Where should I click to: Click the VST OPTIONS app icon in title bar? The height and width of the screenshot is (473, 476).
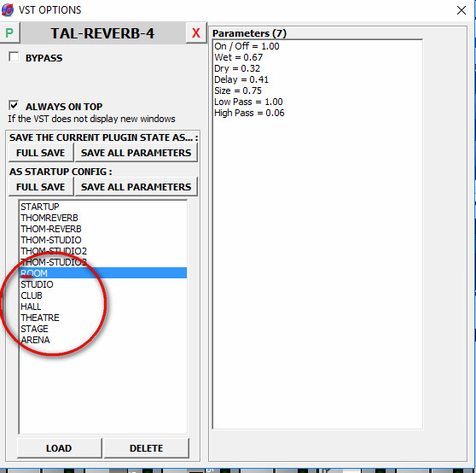[8, 9]
